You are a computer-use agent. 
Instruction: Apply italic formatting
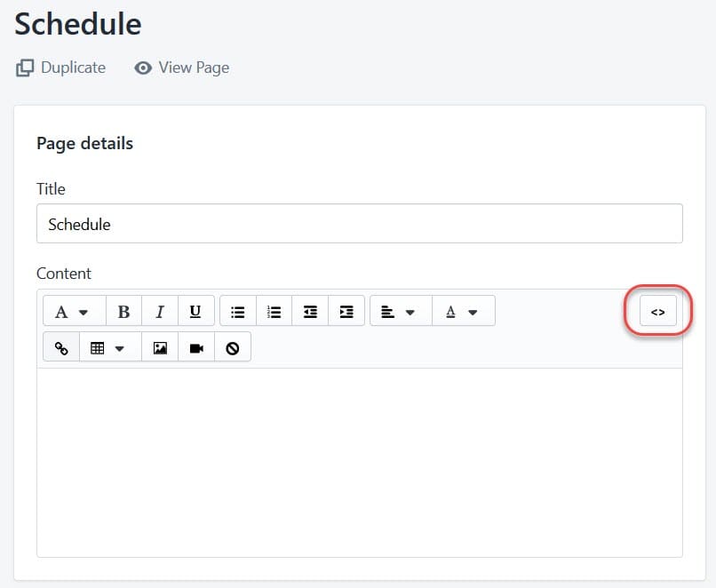pyautogui.click(x=160, y=312)
